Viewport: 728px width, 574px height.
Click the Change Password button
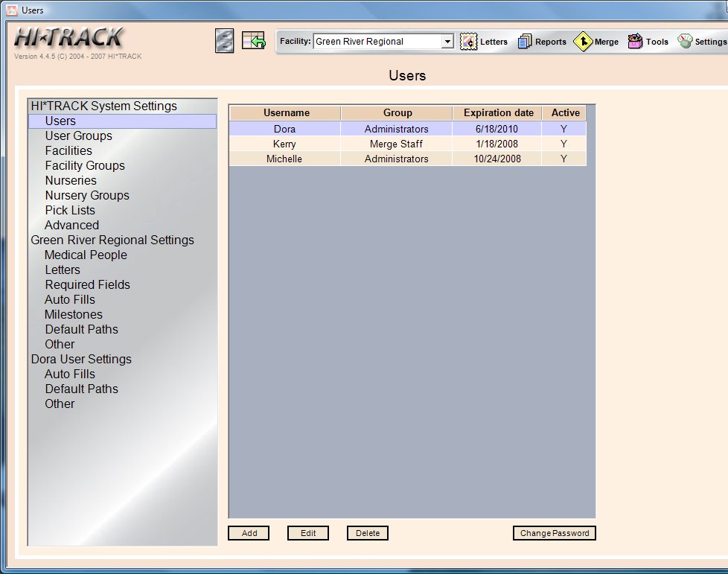[555, 533]
